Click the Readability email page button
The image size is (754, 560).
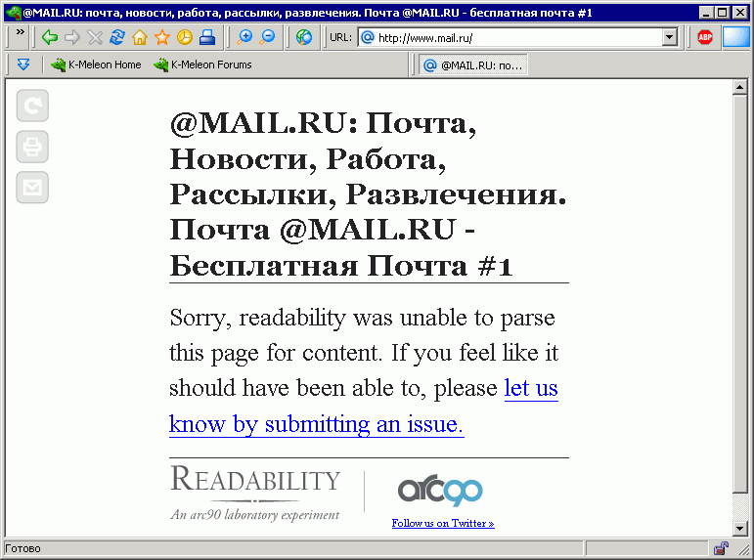pos(32,187)
